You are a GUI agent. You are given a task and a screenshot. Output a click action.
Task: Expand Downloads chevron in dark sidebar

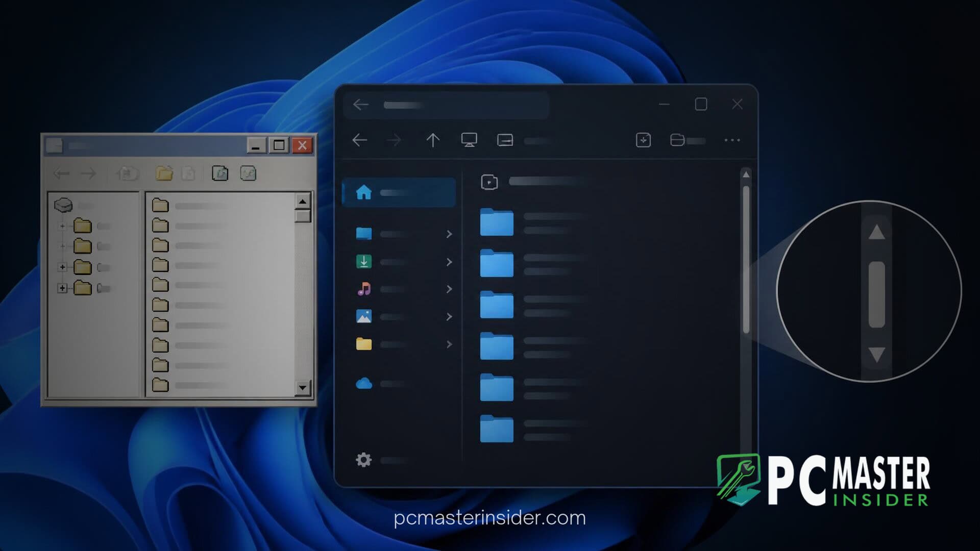coord(449,262)
